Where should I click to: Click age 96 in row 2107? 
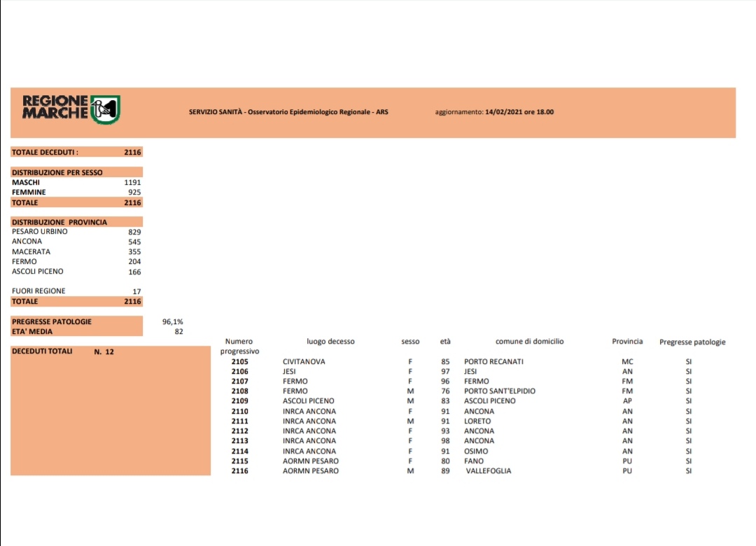tap(445, 381)
